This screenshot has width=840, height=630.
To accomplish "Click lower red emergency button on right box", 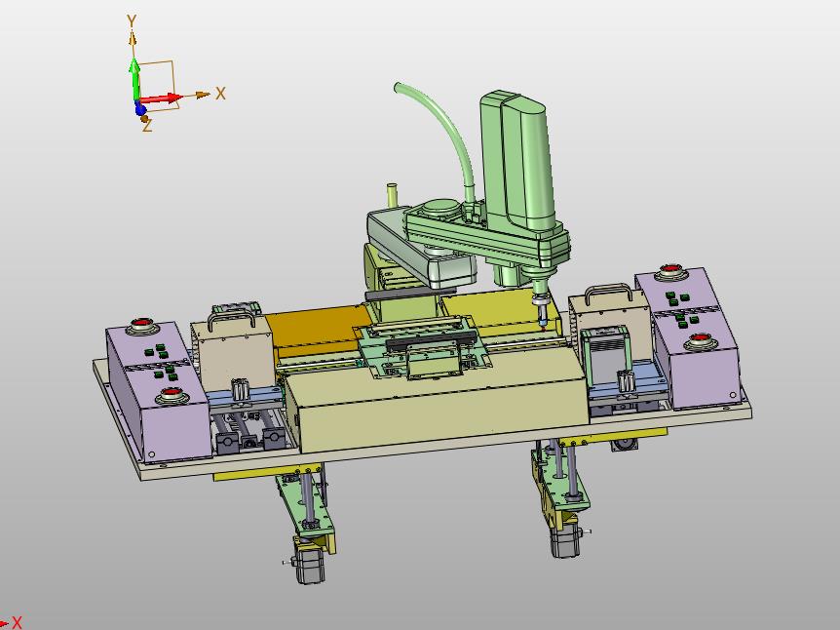I will 700,340.
